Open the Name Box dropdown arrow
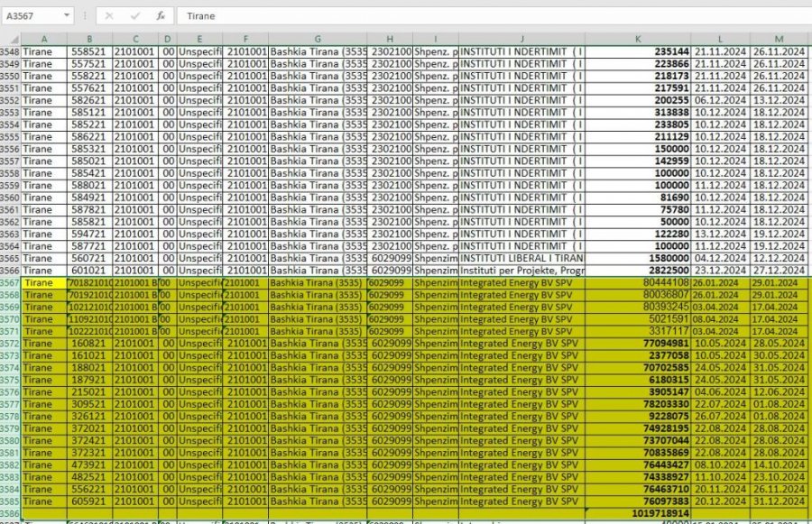The image size is (812, 524). coord(67,16)
